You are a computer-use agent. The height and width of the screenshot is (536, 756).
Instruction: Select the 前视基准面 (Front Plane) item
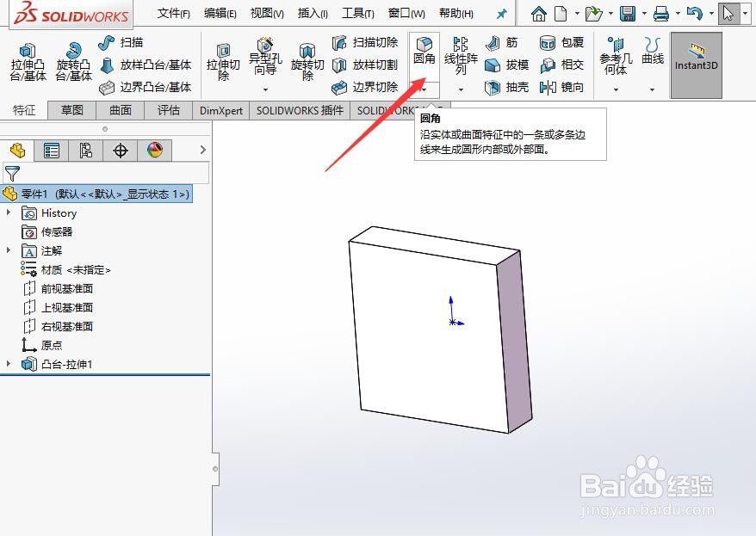[x=58, y=288]
